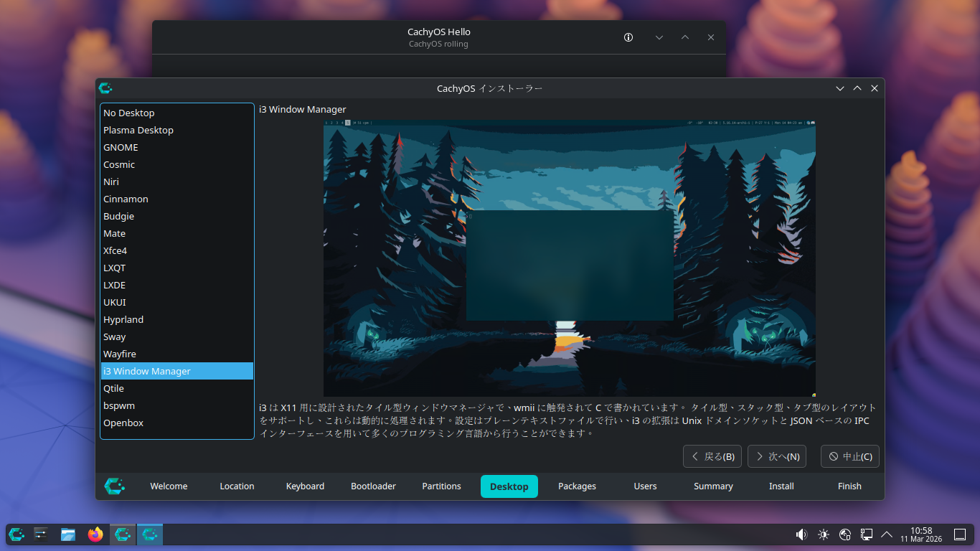
Task: Select Qtile in the desktop list
Action: point(177,388)
